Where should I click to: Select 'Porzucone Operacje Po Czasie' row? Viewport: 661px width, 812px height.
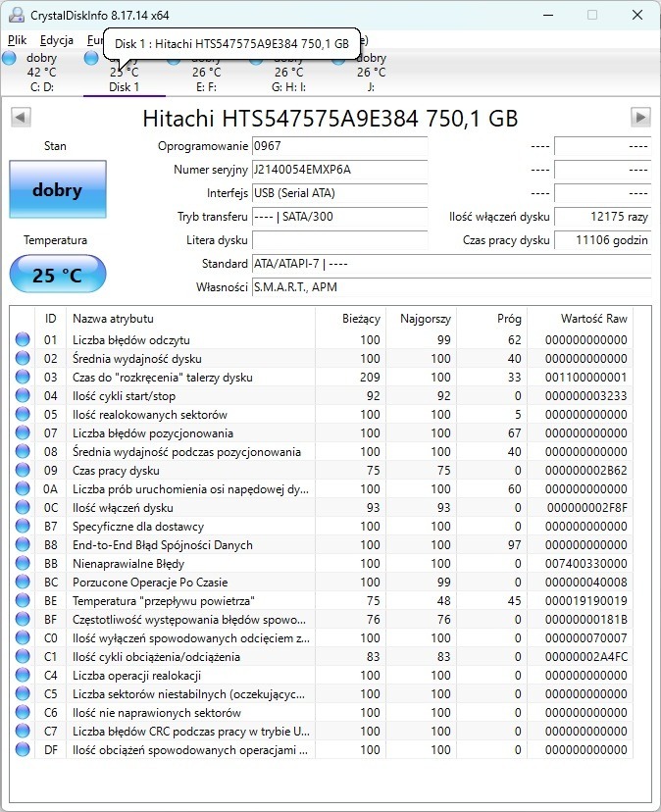[x=321, y=583]
